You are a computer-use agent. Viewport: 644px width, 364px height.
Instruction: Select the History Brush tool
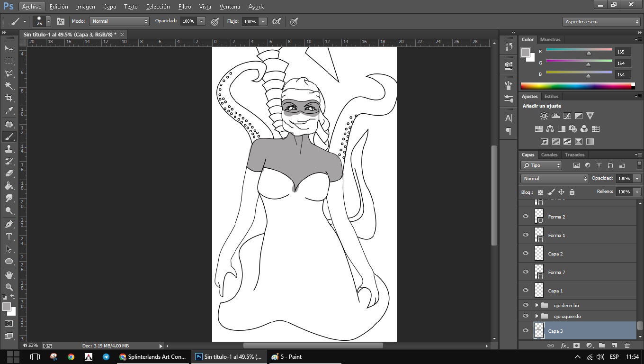click(x=9, y=161)
